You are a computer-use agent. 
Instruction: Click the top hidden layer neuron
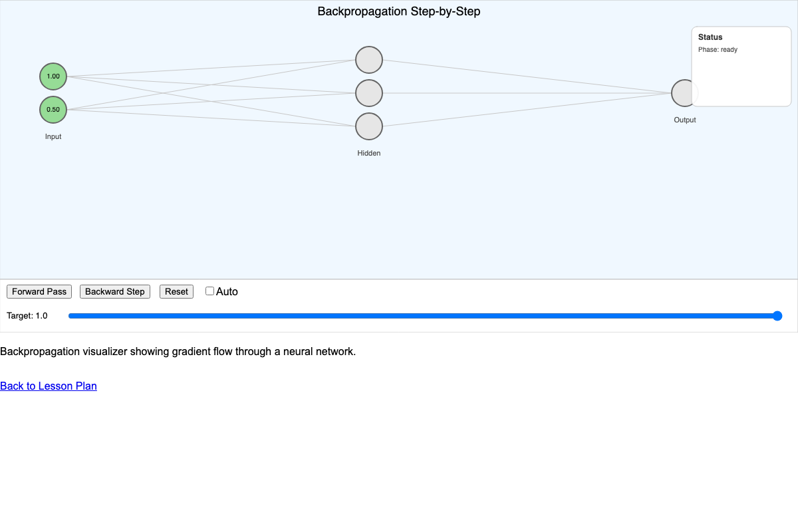(369, 59)
